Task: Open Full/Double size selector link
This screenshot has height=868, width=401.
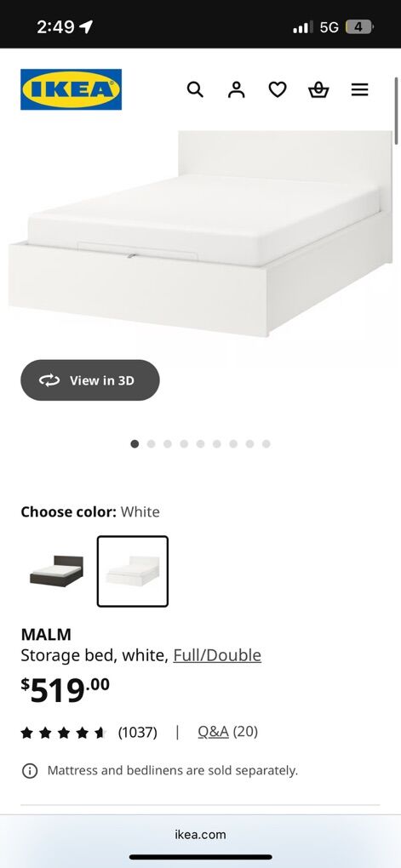Action: (x=217, y=655)
